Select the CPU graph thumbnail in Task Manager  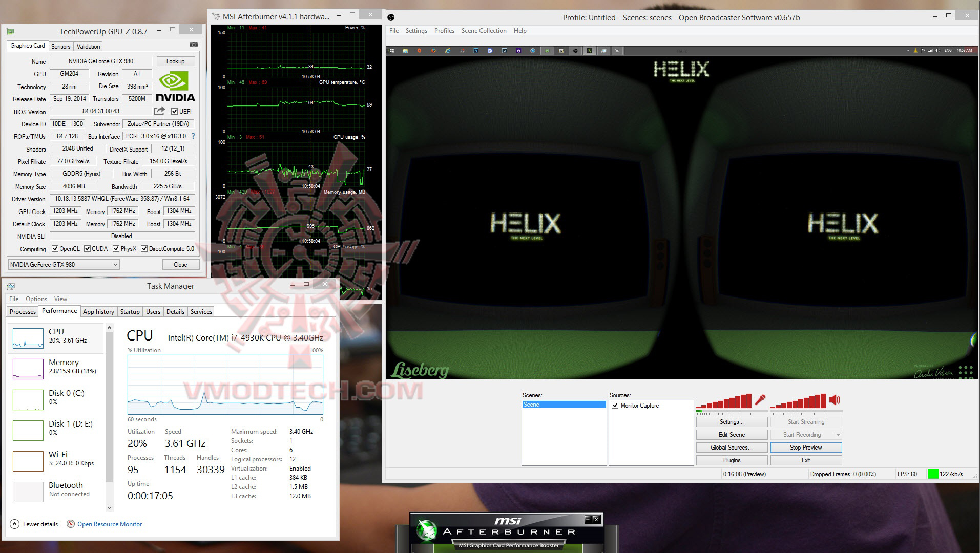[28, 338]
